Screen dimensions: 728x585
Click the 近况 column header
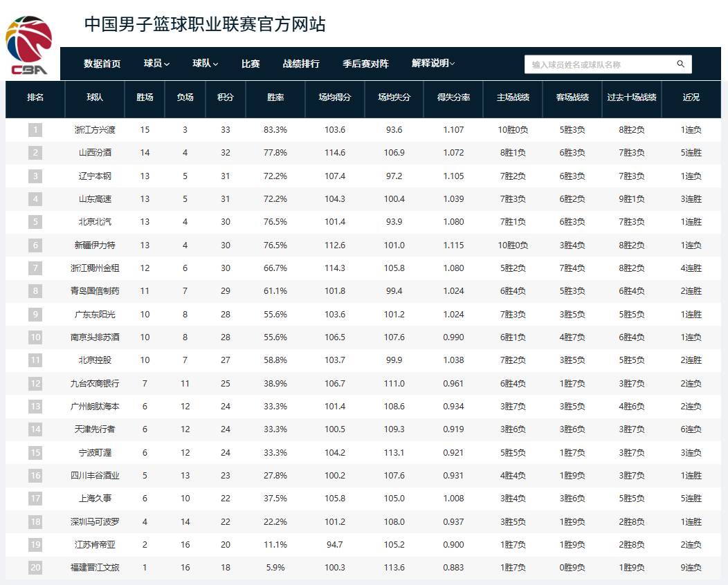point(690,99)
